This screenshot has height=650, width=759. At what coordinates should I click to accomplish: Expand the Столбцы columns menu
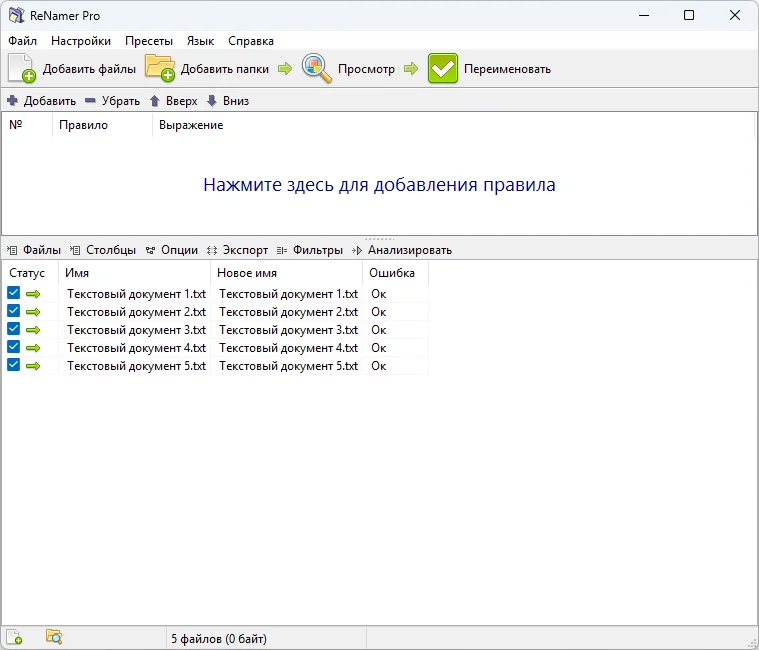pos(103,250)
